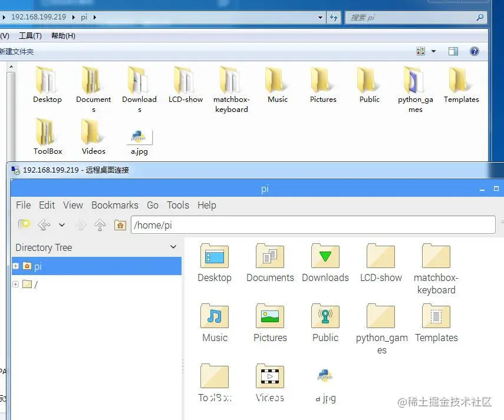
Task: Open Desktop folder in Windows Explorer window
Action: tap(47, 85)
